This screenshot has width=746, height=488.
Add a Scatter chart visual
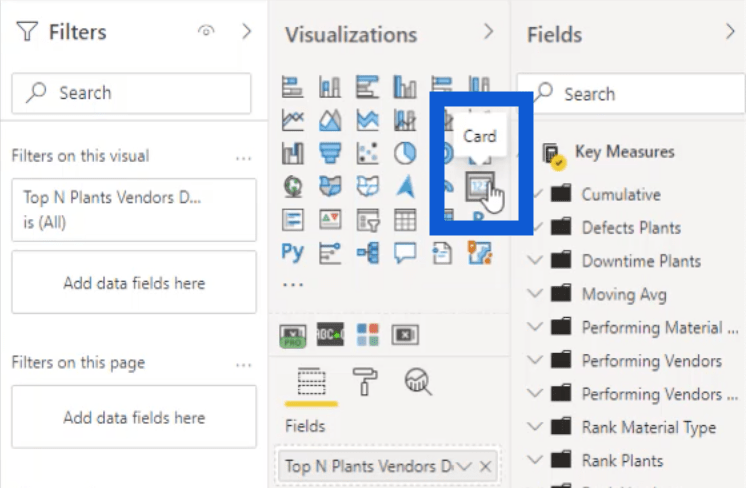point(367,154)
